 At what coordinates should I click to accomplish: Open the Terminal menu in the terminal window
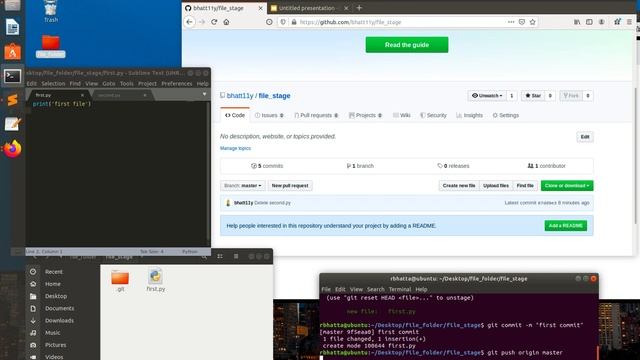[400, 289]
